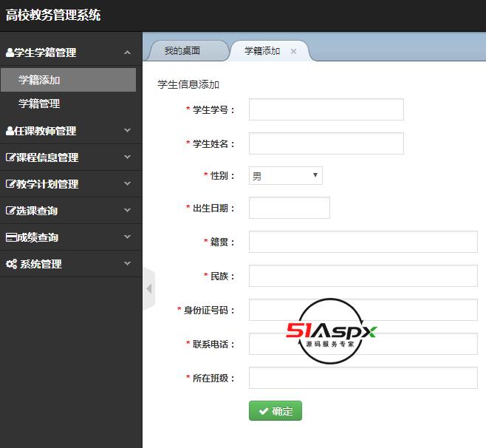486x448 pixels.
Task: Click the 选课查询 edit icon
Action: [10, 211]
